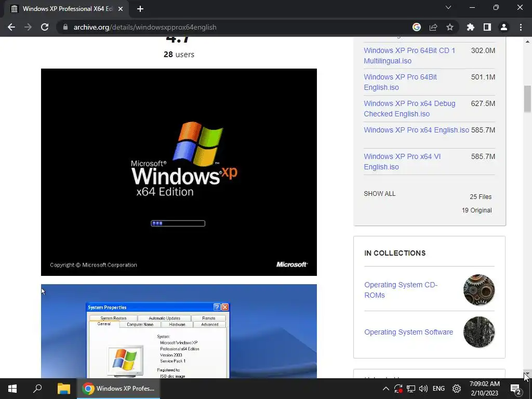This screenshot has height=399, width=532.
Task: Open File Explorer from the taskbar
Action: tap(64, 389)
